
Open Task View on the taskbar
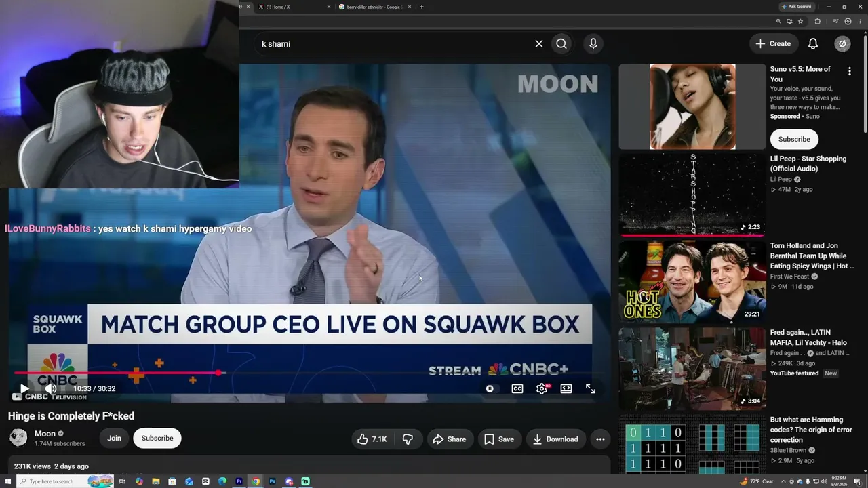[122, 481]
